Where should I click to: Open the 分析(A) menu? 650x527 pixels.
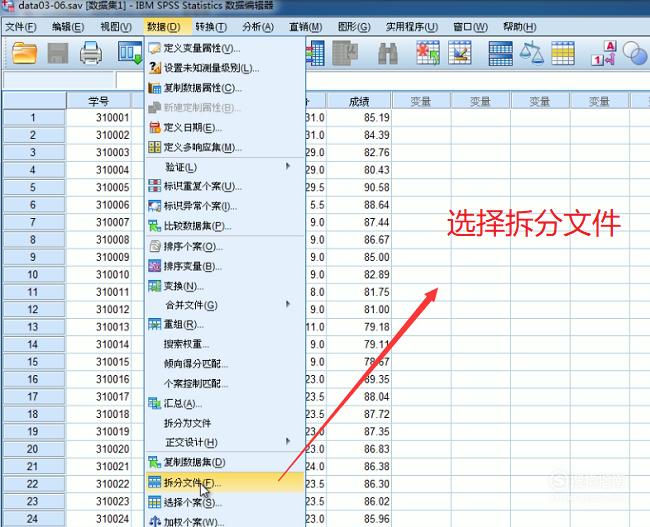coord(258,27)
